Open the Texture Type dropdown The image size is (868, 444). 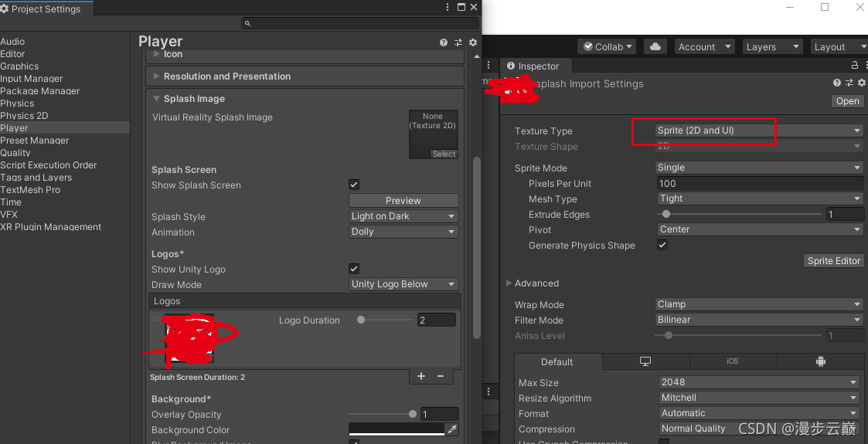click(x=759, y=130)
